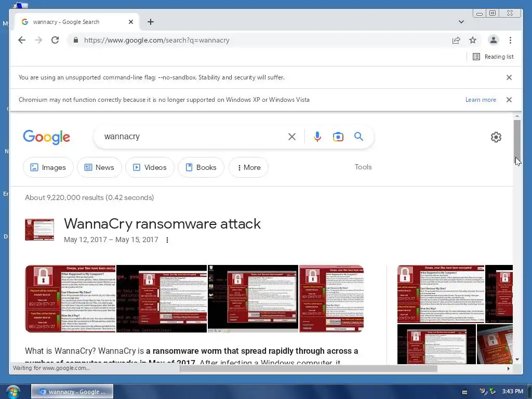Click the scroll down arrow

coord(517,360)
